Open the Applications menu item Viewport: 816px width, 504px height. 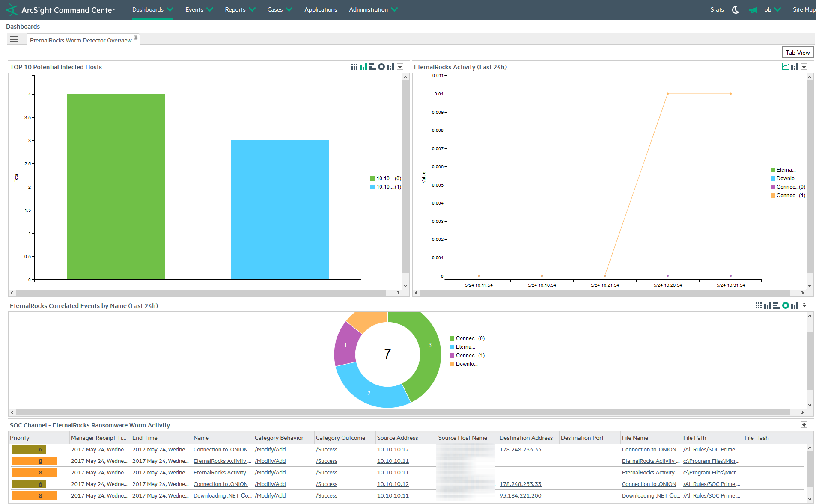coord(321,10)
